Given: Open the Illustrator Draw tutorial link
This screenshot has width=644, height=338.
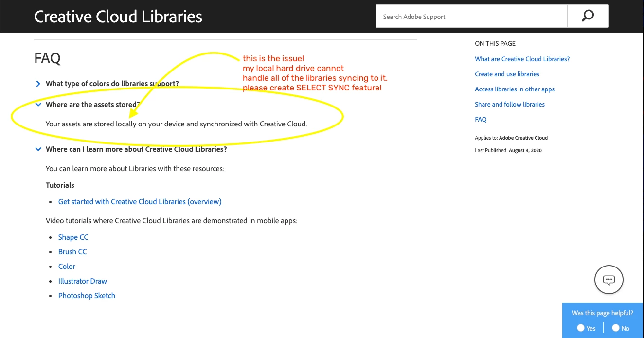Looking at the screenshot, I should click(83, 281).
